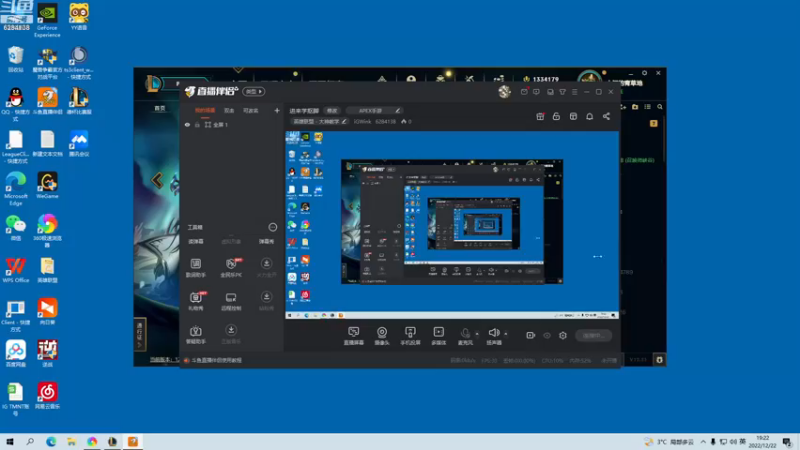The width and height of the screenshot is (800, 450).
Task: Click mode switch pill beside Douyu logo
Action: click(x=253, y=91)
